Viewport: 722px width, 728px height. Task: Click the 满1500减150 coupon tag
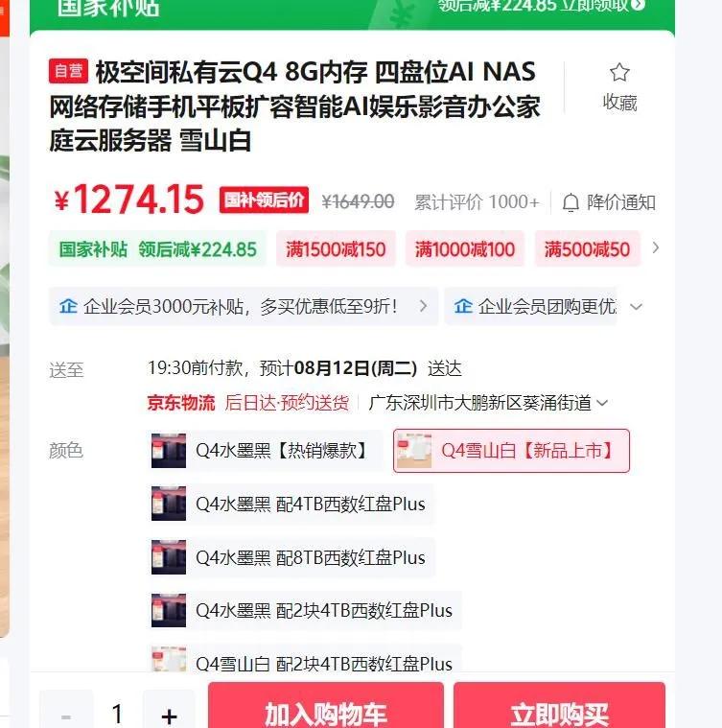[336, 249]
